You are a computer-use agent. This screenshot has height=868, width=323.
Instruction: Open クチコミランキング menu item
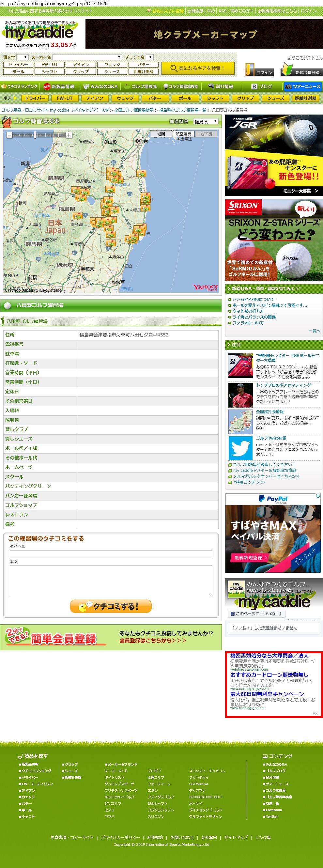[20, 86]
